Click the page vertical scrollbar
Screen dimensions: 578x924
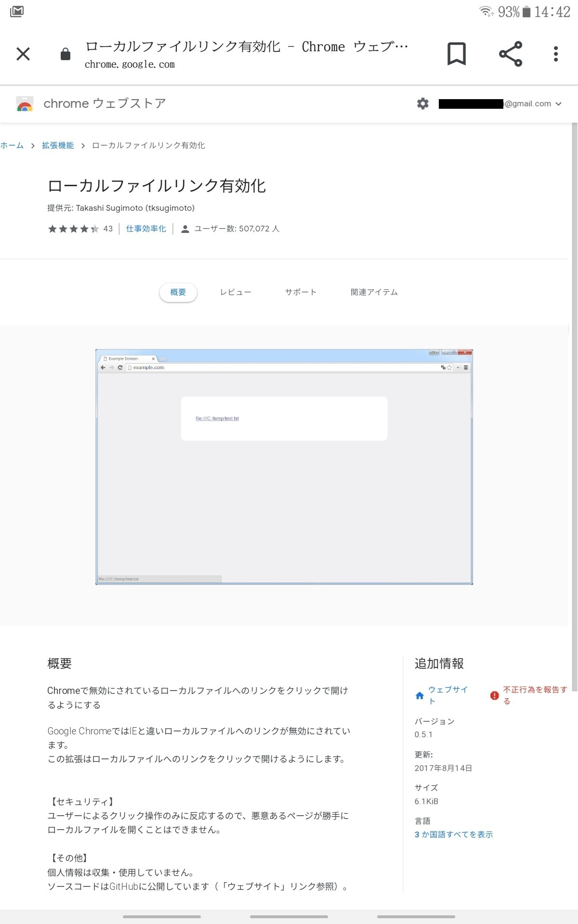[x=574, y=407]
